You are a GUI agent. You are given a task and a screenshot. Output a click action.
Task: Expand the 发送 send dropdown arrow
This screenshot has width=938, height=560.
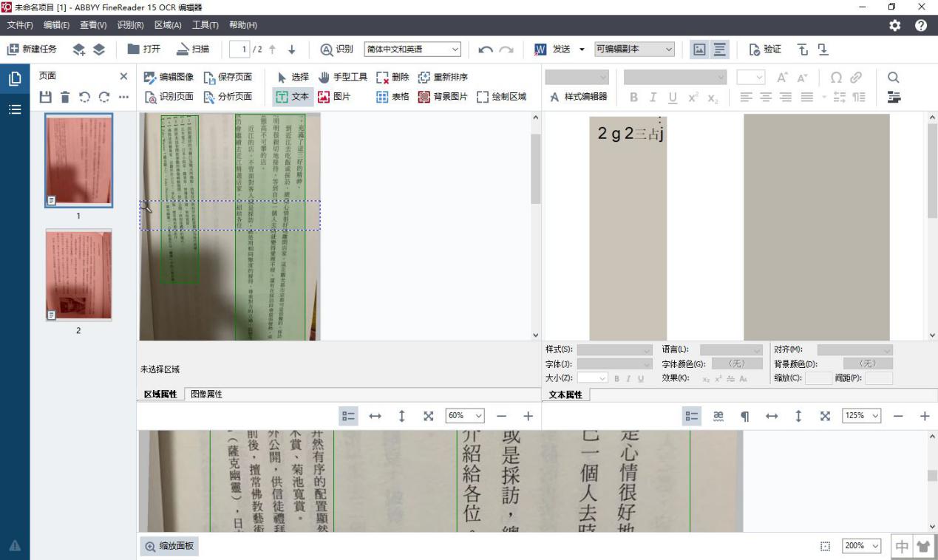point(582,49)
